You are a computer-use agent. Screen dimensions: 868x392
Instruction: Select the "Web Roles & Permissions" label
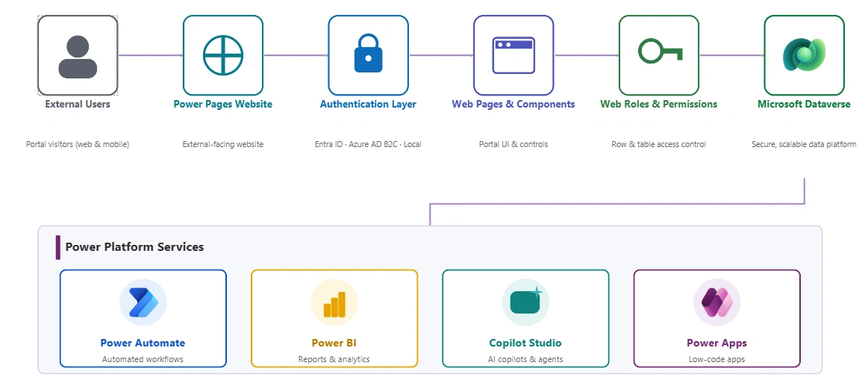[x=659, y=104]
